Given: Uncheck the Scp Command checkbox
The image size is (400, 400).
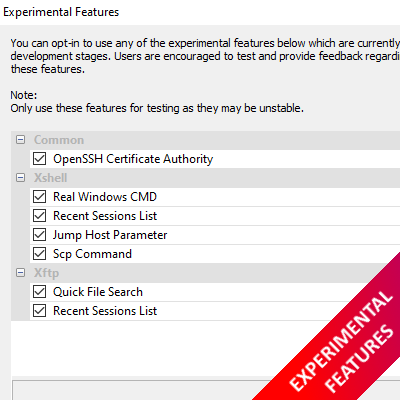Looking at the screenshot, I should point(39,254).
